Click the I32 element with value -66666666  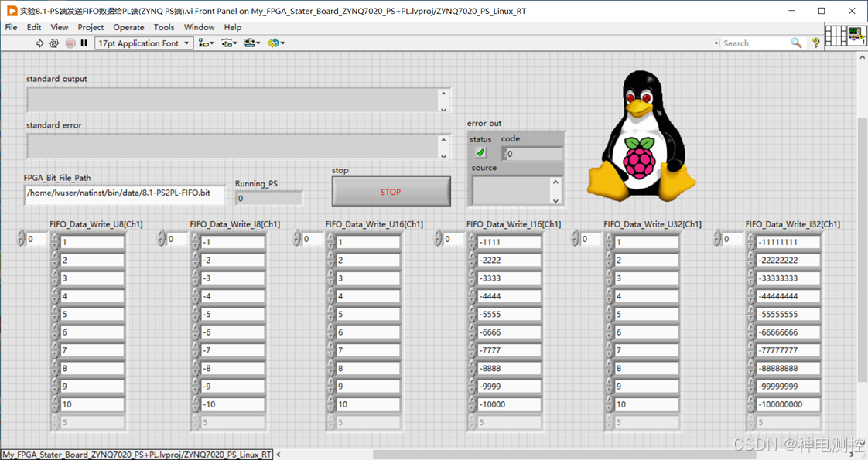(x=788, y=332)
